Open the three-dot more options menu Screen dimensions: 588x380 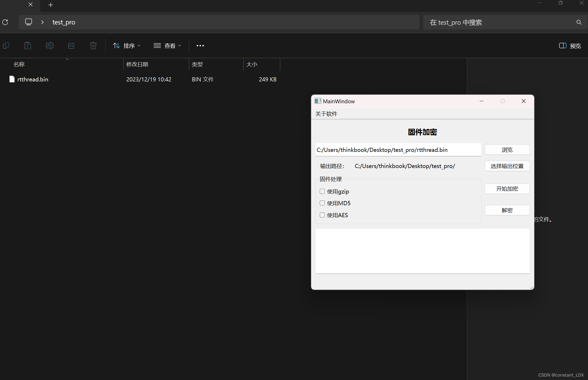pyautogui.click(x=200, y=46)
